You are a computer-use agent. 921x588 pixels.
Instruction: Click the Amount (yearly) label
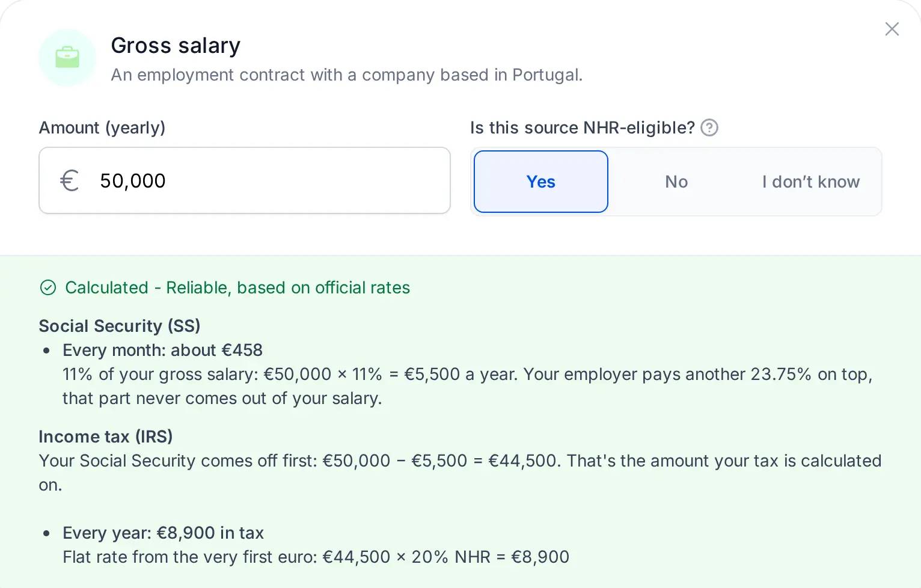coord(102,127)
